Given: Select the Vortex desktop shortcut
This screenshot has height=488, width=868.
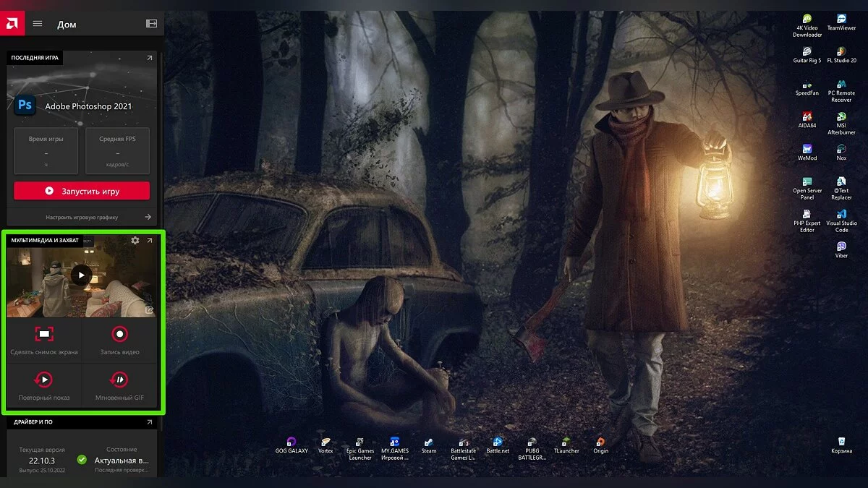Looking at the screenshot, I should 326,445.
